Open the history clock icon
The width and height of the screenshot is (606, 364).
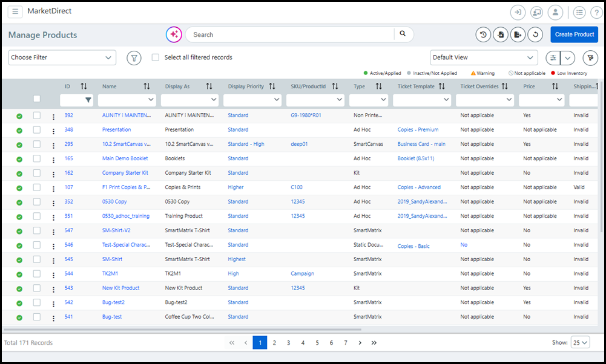(x=483, y=35)
